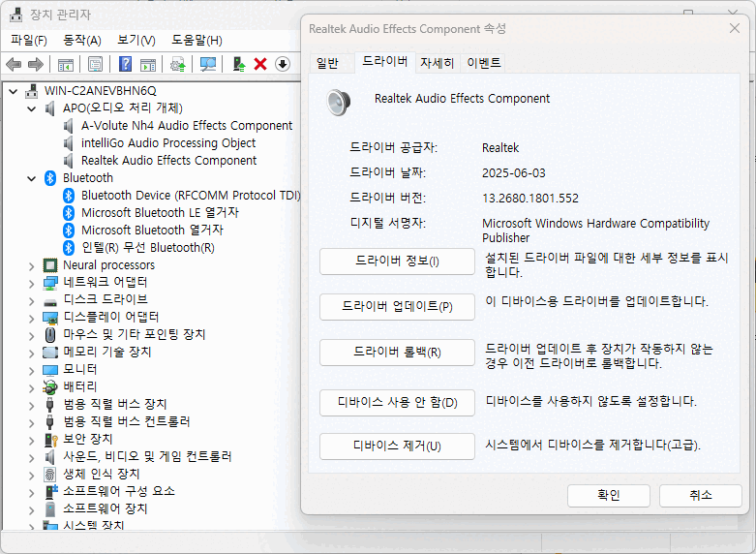The width and height of the screenshot is (756, 554).
Task: Click the 네트워크 어댑터 network icon
Action: point(50,282)
